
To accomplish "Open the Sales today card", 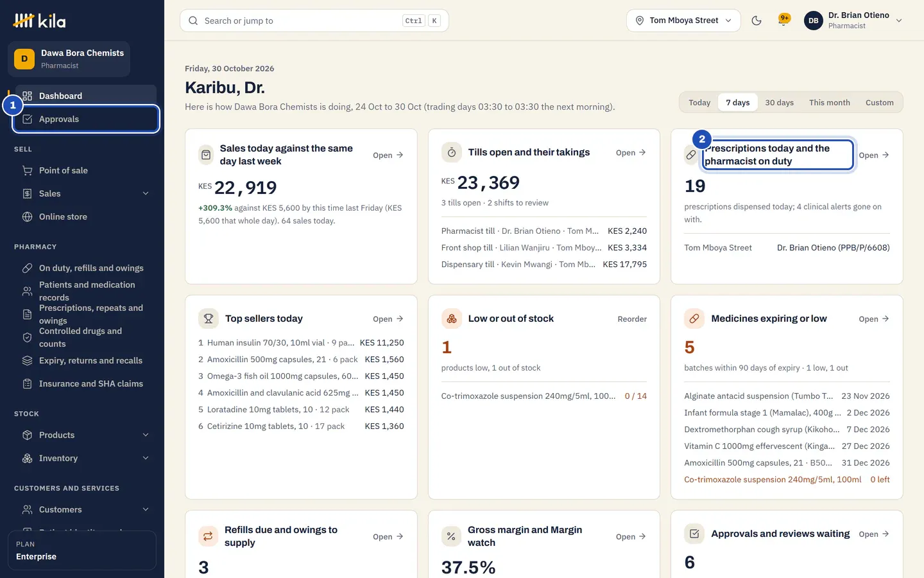I will 388,155.
